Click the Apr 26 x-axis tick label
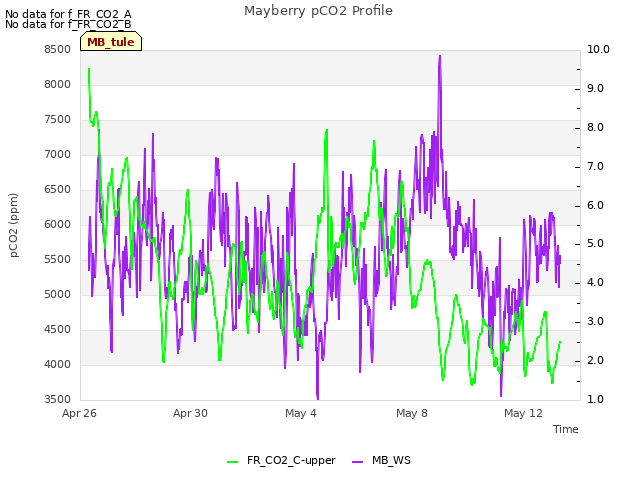640x480 pixels. click(x=79, y=413)
